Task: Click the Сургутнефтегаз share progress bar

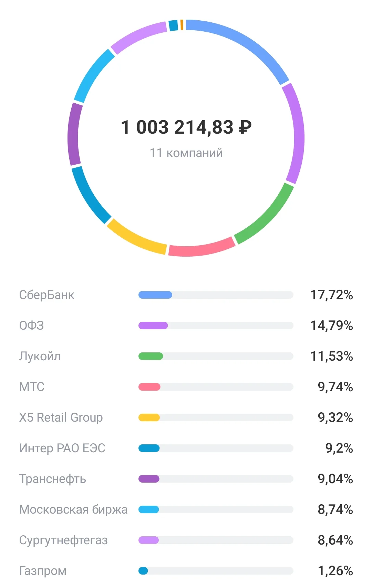Action: click(216, 540)
